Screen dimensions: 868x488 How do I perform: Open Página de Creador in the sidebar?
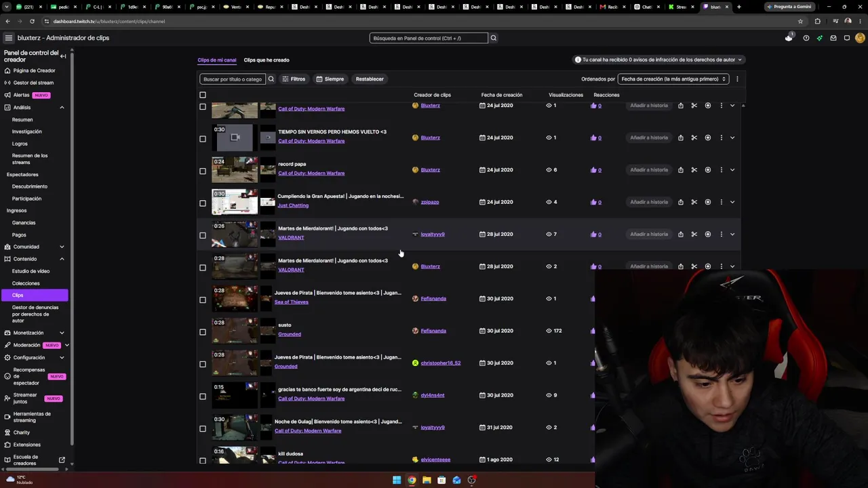click(x=34, y=70)
